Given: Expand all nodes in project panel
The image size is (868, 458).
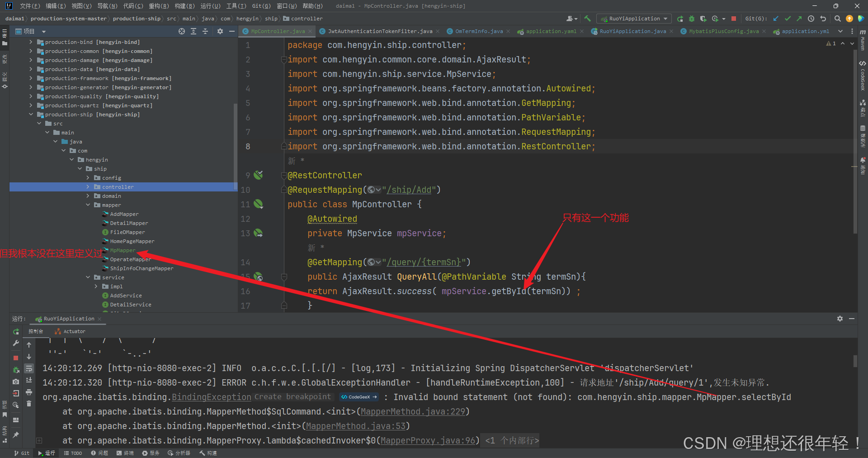Looking at the screenshot, I should click(x=193, y=31).
